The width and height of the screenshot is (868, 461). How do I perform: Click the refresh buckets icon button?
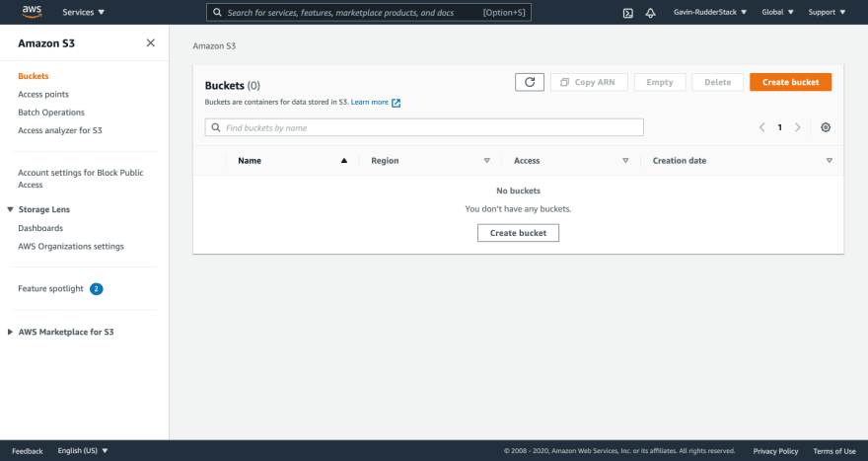tap(529, 82)
